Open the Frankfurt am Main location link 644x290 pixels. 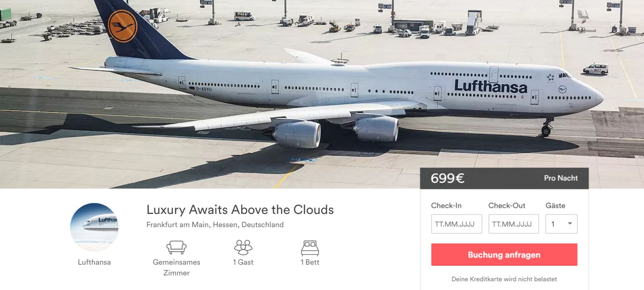tap(215, 225)
